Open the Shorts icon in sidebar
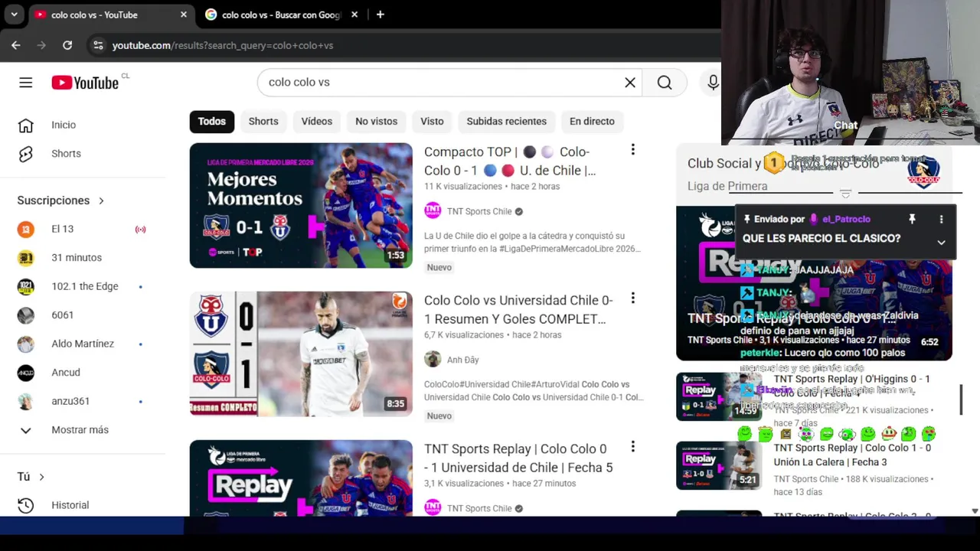 coord(26,154)
